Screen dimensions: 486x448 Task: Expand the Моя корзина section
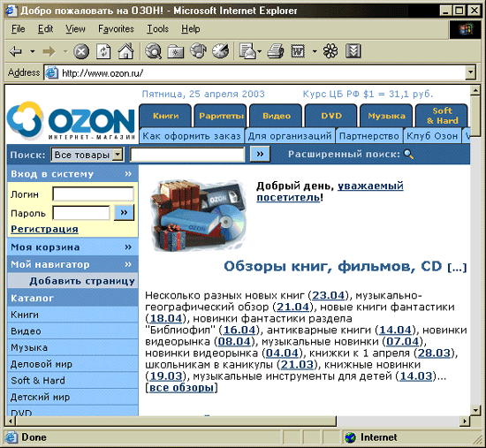point(128,247)
